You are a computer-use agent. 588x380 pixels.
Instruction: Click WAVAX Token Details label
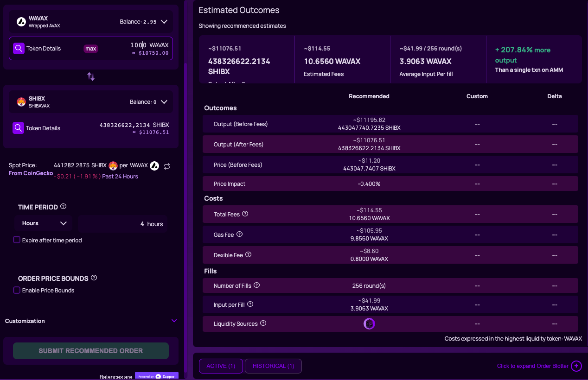point(44,48)
